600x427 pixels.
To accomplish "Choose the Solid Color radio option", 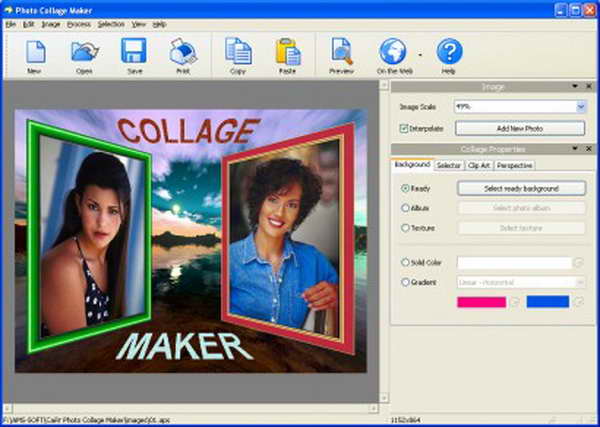I will pos(405,262).
